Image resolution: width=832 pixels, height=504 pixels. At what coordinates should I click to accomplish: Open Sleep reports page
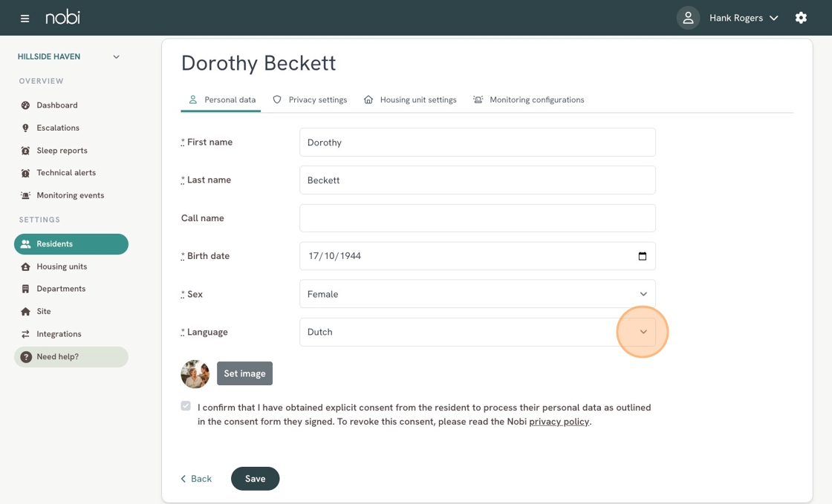click(62, 151)
